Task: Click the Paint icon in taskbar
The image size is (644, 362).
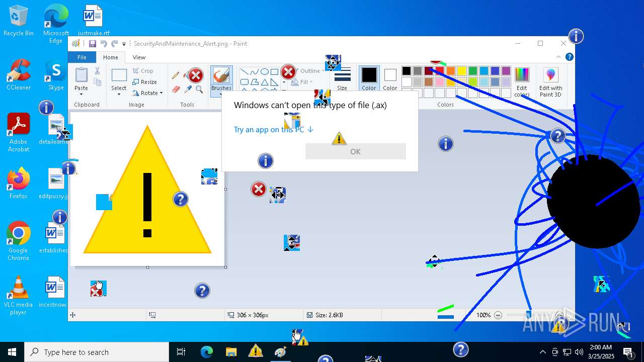Action: click(x=280, y=352)
